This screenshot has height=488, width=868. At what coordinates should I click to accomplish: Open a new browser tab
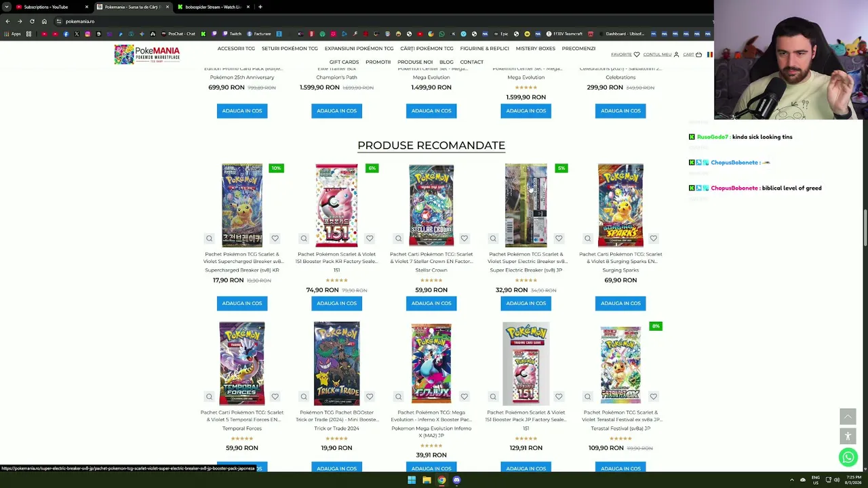coord(260,7)
